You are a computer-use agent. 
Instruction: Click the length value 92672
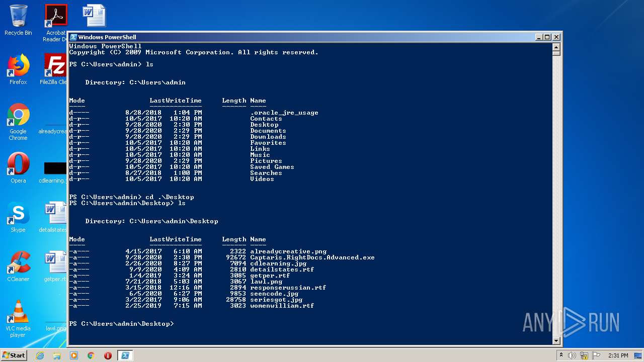[x=236, y=257]
